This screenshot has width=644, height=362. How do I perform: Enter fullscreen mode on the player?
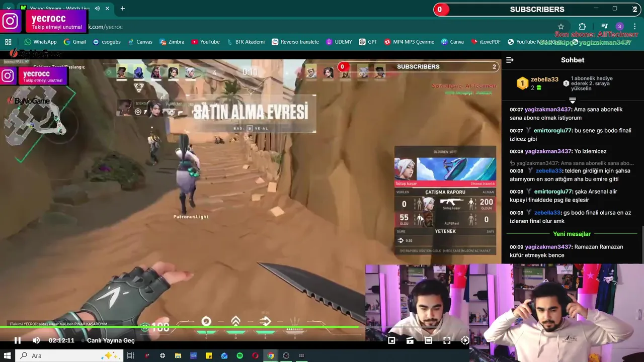click(447, 340)
